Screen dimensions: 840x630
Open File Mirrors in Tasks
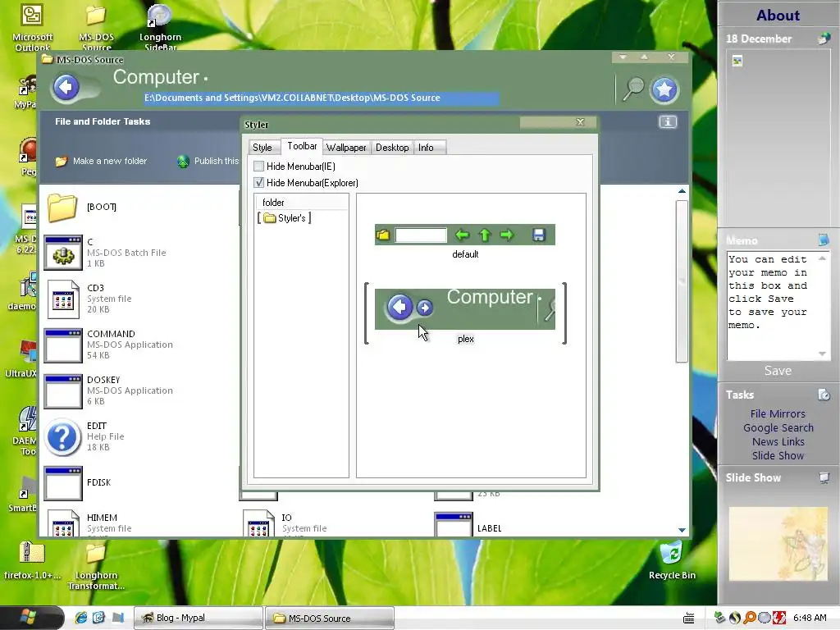click(x=778, y=413)
